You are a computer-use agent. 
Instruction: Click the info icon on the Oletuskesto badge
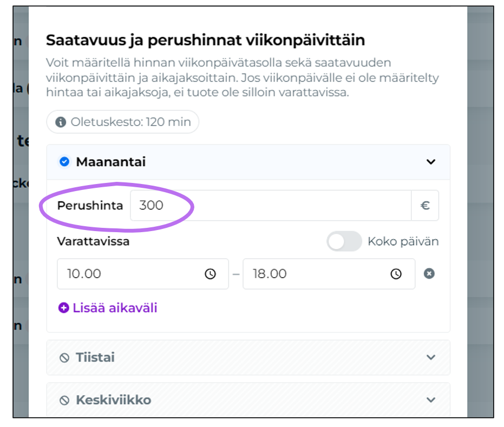point(61,122)
